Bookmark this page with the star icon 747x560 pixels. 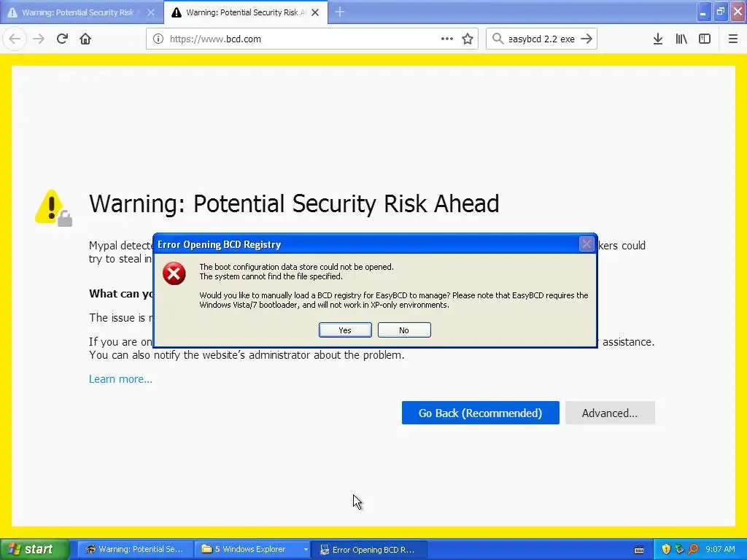(468, 39)
